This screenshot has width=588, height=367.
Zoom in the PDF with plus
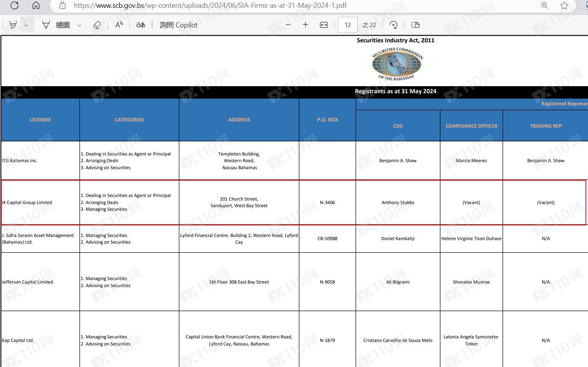(x=305, y=25)
